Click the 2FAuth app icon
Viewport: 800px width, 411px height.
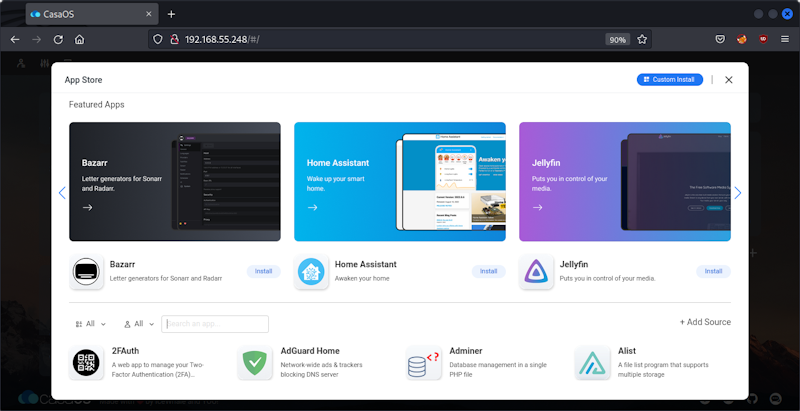(x=87, y=363)
